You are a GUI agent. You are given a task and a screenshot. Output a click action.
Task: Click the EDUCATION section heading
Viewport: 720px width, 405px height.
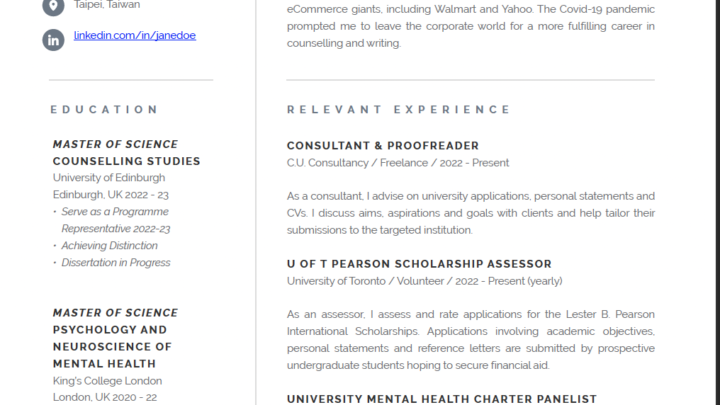[x=104, y=109]
